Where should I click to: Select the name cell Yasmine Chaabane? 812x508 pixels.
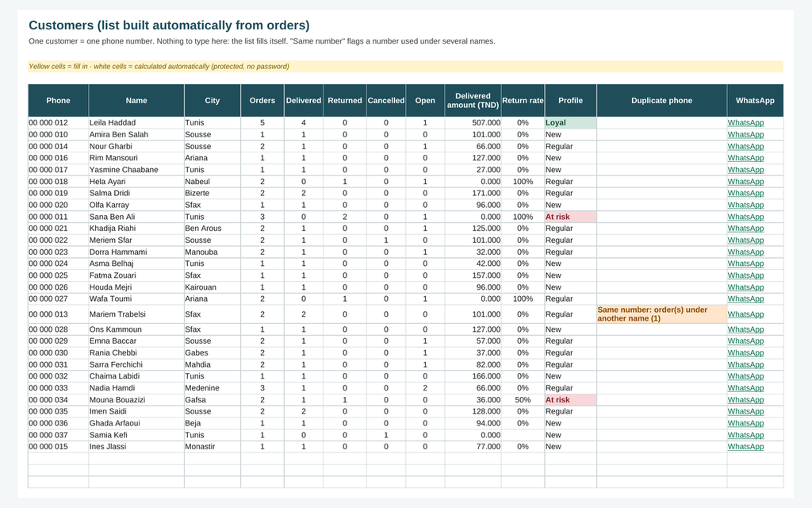136,170
